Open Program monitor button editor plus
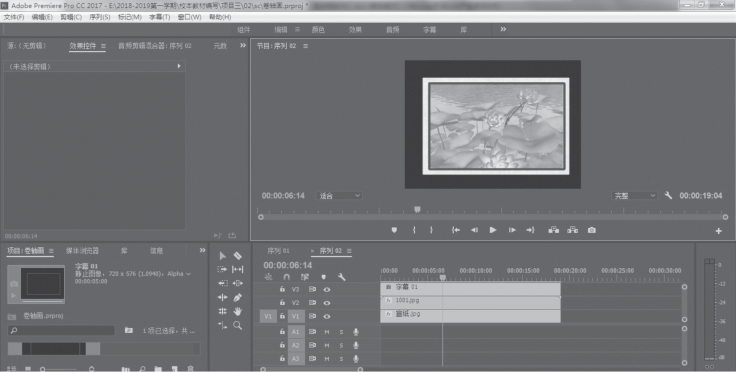 (719, 231)
